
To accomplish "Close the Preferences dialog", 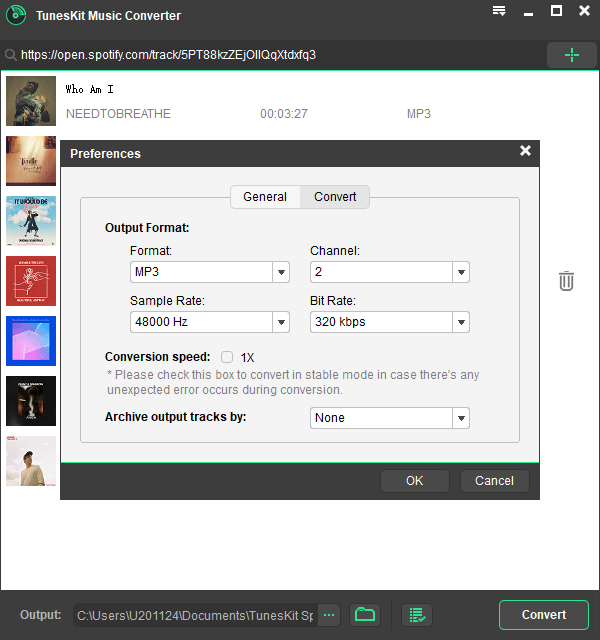I will 525,151.
